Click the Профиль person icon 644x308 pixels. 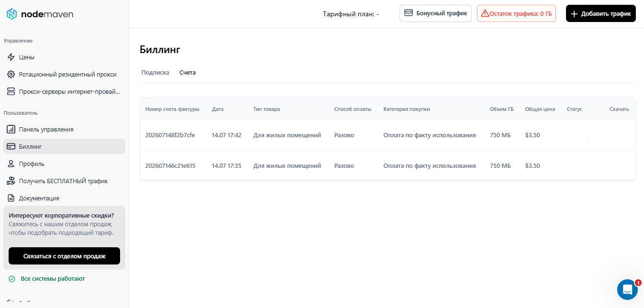click(11, 164)
